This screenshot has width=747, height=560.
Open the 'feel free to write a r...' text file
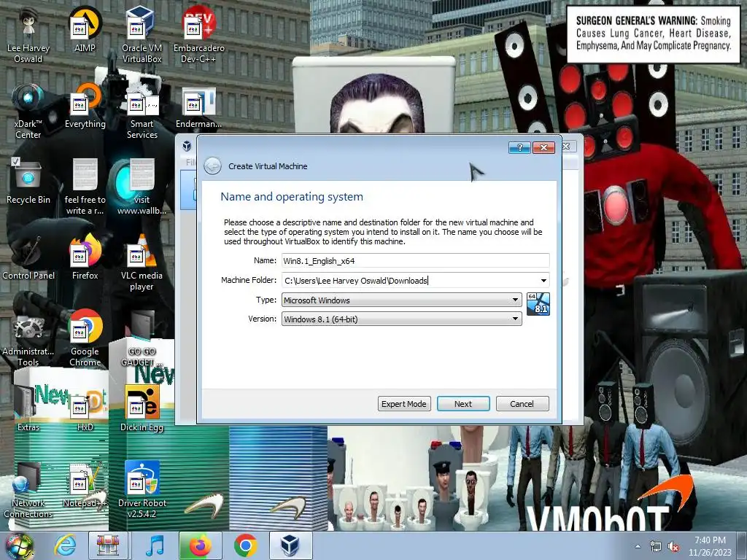pos(85,187)
